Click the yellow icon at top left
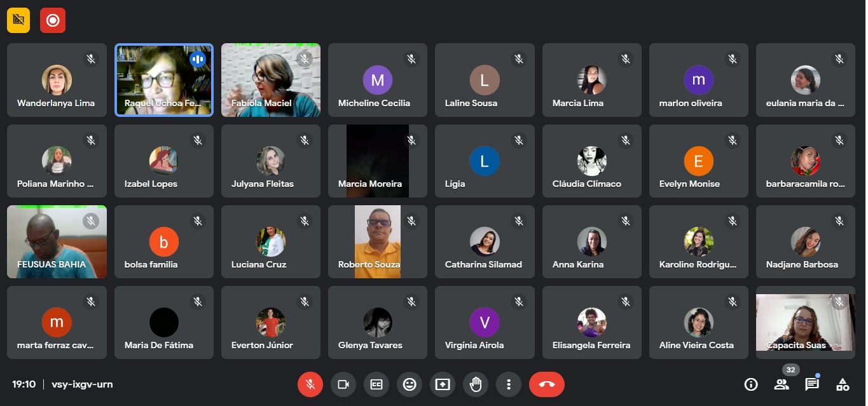868x406 pixels. coord(18,20)
